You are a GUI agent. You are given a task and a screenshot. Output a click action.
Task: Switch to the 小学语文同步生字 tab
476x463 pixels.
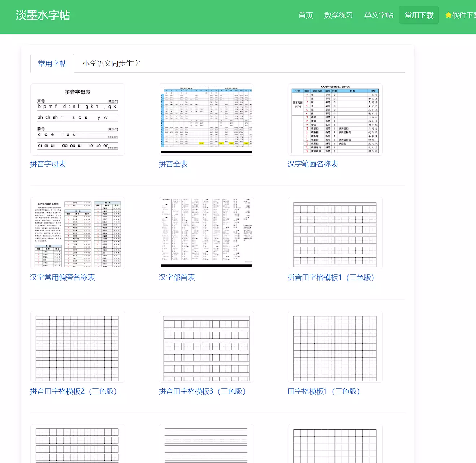(x=111, y=64)
